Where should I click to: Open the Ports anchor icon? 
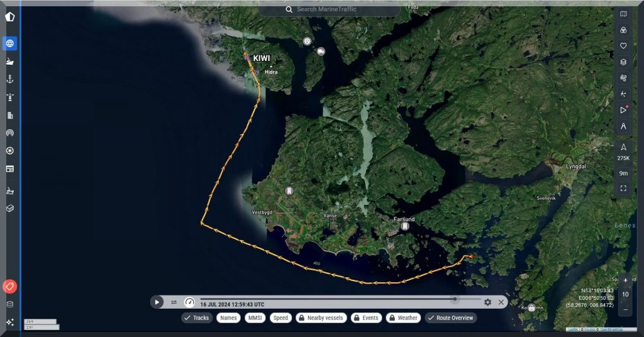(x=9, y=79)
